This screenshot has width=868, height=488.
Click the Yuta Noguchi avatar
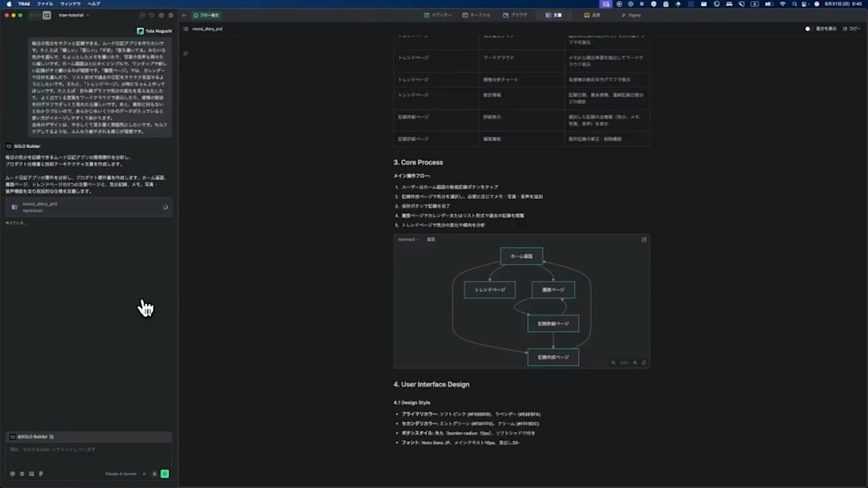pyautogui.click(x=139, y=31)
